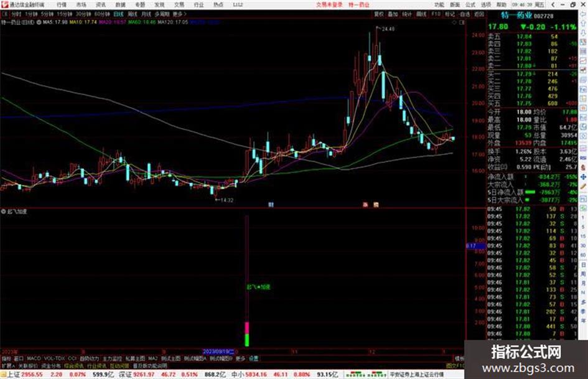Click the back arrow beside window controls
This screenshot has width=588, height=379.
(553, 5)
